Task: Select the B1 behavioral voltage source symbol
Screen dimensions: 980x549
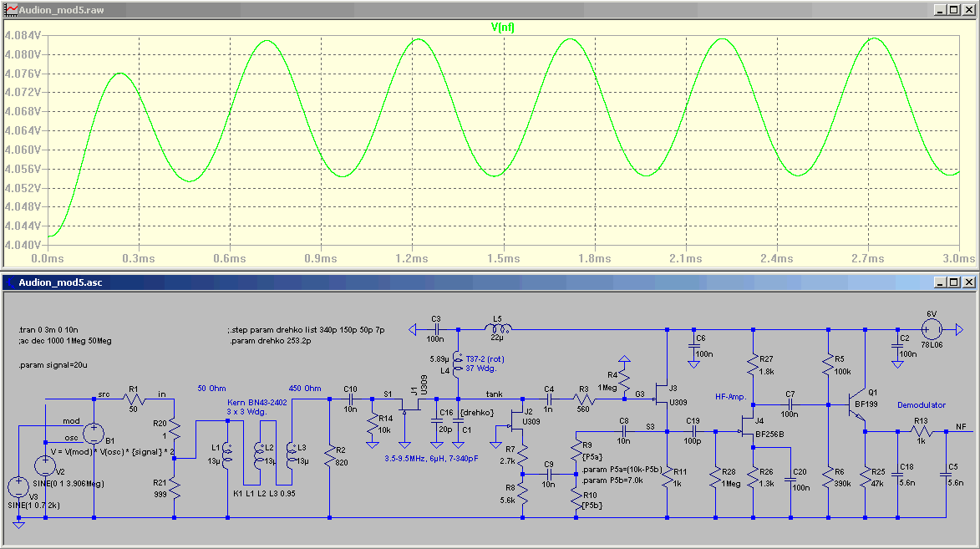Action: point(94,433)
